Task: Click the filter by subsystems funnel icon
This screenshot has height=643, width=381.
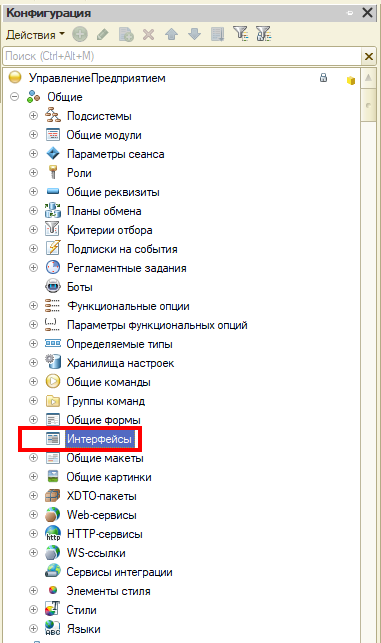Action: (x=240, y=34)
